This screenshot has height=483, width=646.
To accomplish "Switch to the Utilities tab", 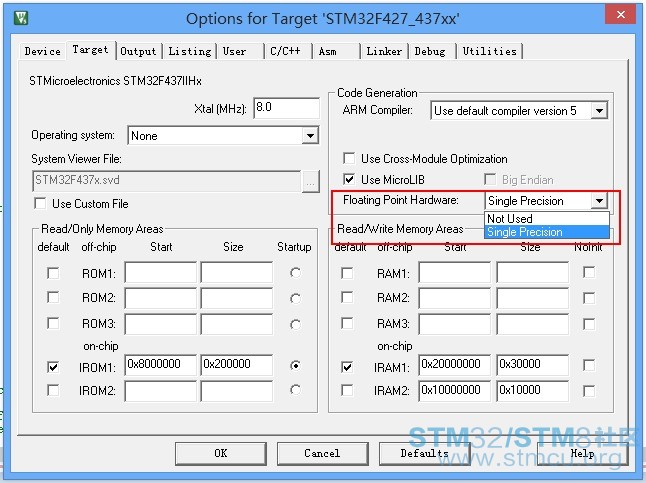I will pyautogui.click(x=489, y=52).
